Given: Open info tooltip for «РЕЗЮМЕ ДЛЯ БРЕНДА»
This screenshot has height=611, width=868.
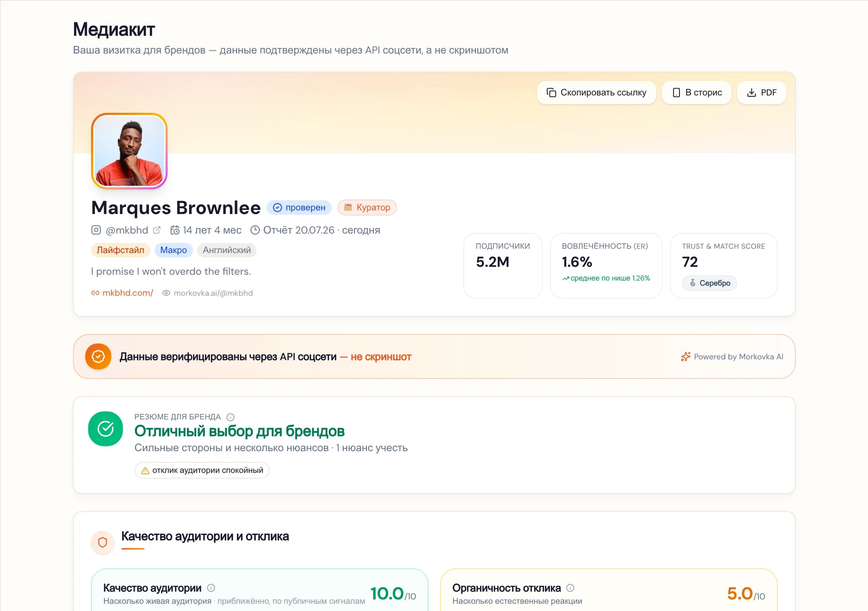Looking at the screenshot, I should click(x=231, y=417).
